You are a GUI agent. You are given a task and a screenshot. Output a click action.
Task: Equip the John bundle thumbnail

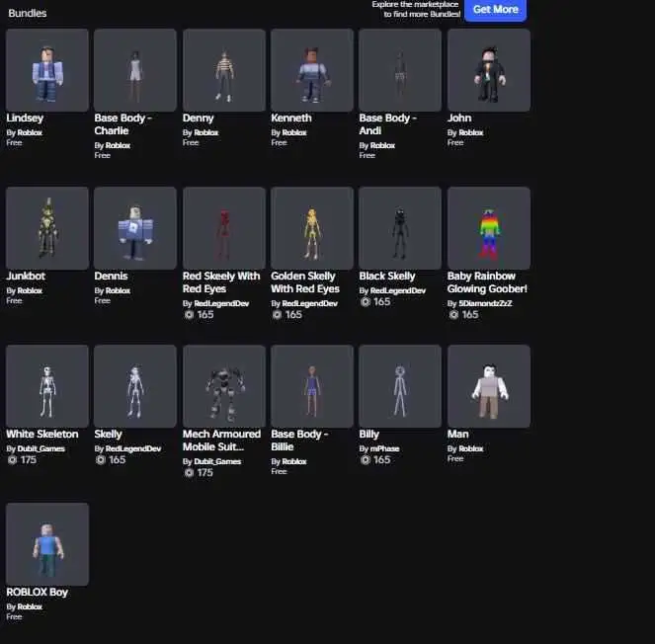point(489,70)
